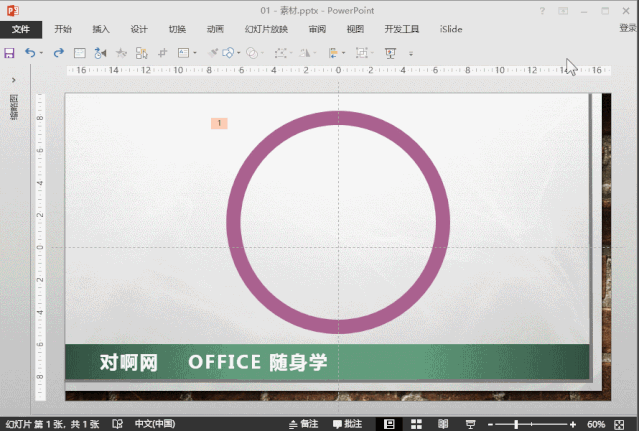The height and width of the screenshot is (431, 639).
Task: Open customize quick access toolbar menu
Action: [x=411, y=53]
